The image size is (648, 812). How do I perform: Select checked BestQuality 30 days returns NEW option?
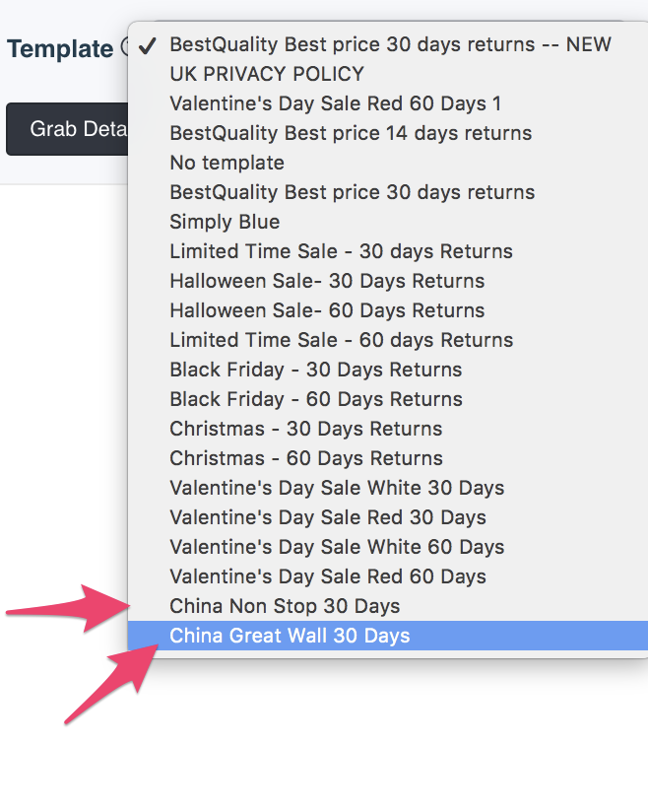(388, 44)
